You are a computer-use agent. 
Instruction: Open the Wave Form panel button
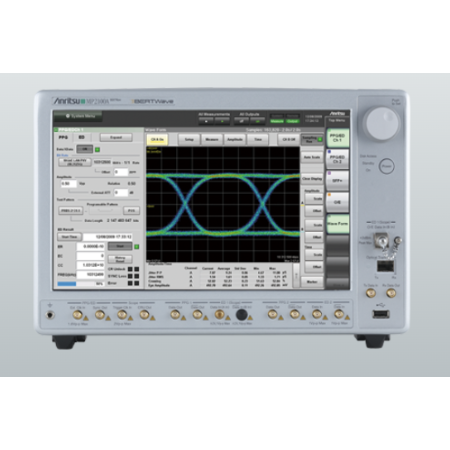point(337,223)
